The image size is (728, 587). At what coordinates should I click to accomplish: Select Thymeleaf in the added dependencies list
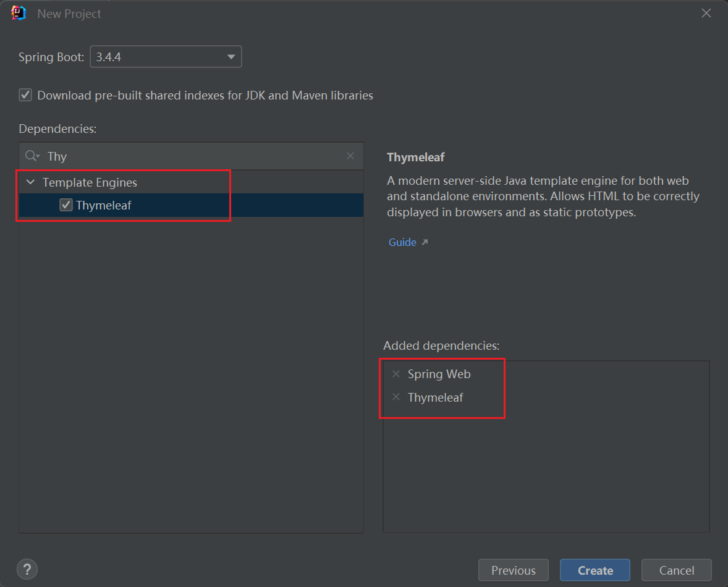(x=436, y=398)
